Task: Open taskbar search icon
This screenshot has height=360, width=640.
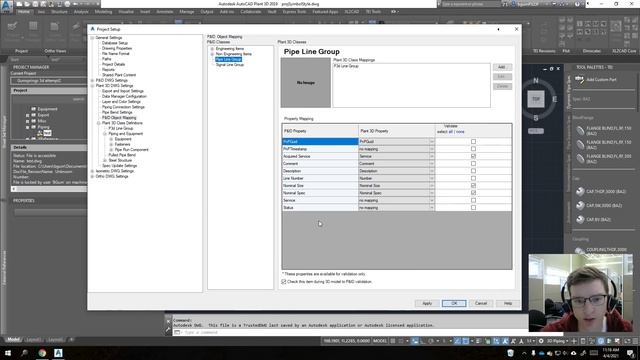Action: coord(24,353)
